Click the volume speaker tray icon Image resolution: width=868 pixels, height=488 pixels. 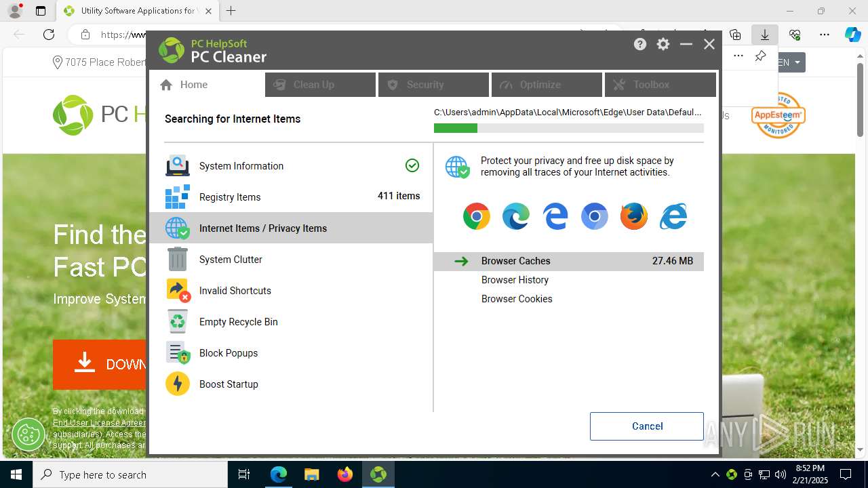tap(780, 474)
